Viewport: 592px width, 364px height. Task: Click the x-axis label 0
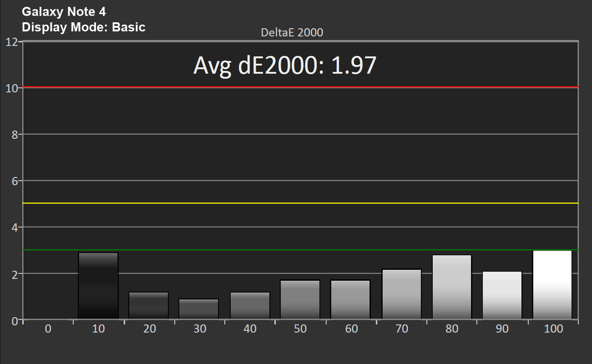click(x=47, y=329)
